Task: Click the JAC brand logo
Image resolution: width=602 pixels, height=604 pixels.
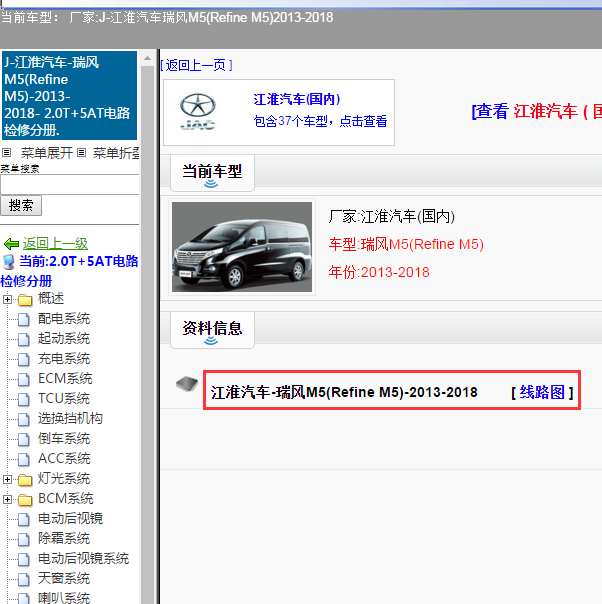Action: coord(198,111)
